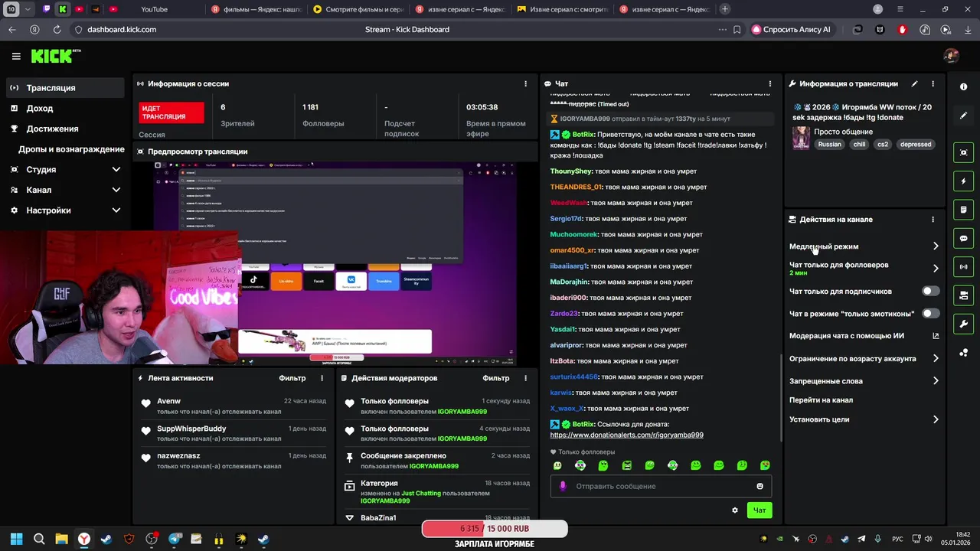Viewport: 980px width, 551px height.
Task: Click the green Чат send button
Action: coord(759,510)
